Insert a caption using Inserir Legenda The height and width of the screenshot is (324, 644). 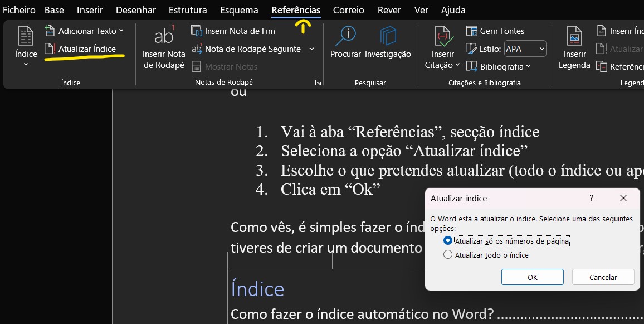point(574,47)
